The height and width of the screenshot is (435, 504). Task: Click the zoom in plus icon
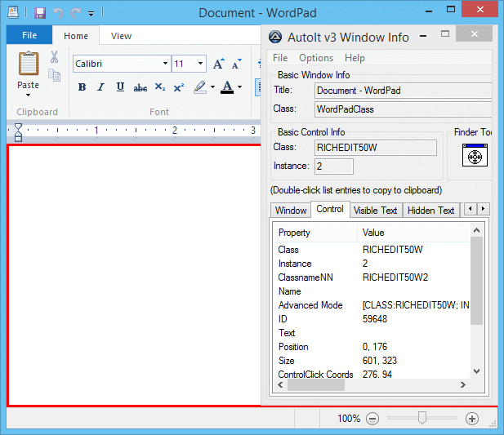pyautogui.click(x=471, y=419)
